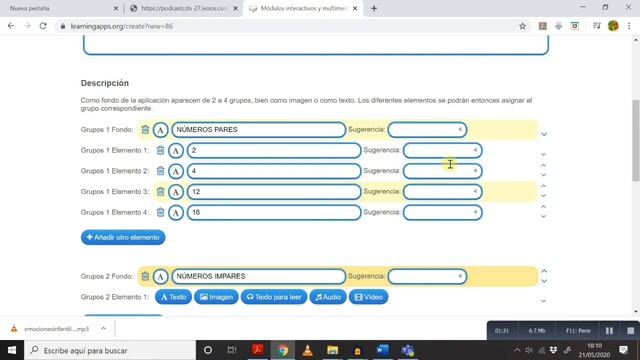Choose Video for Grupos 2 Elemento 1
This screenshot has height=360, width=640.
(369, 297)
